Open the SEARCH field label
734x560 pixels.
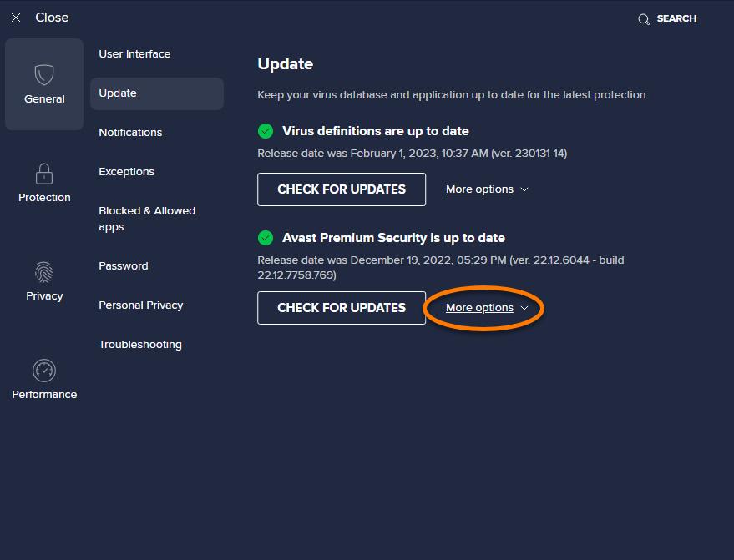click(x=676, y=18)
